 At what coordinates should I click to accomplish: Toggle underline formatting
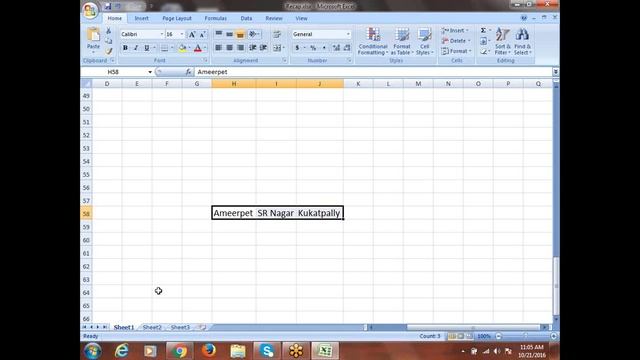click(x=147, y=48)
